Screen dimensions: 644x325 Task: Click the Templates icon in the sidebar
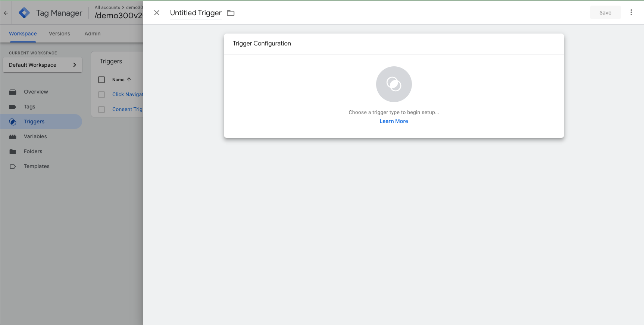click(x=13, y=167)
